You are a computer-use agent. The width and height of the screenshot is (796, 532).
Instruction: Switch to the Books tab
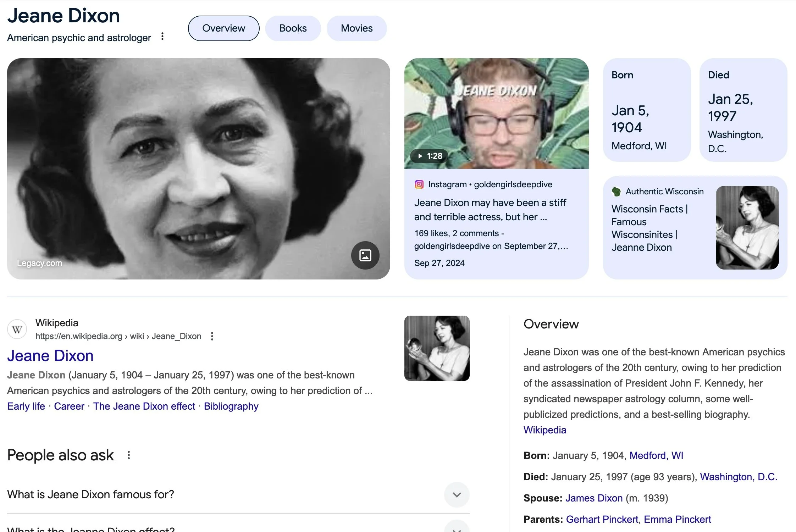pos(293,28)
